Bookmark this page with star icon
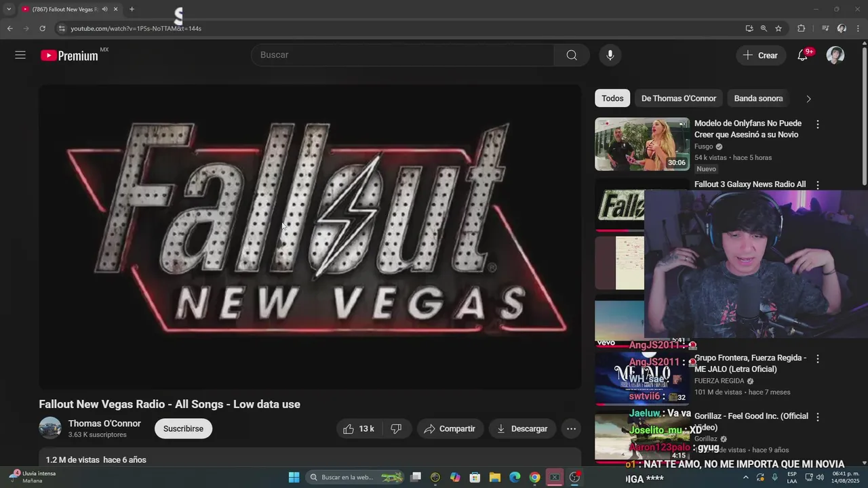Image resolution: width=868 pixels, height=488 pixels. point(778,28)
